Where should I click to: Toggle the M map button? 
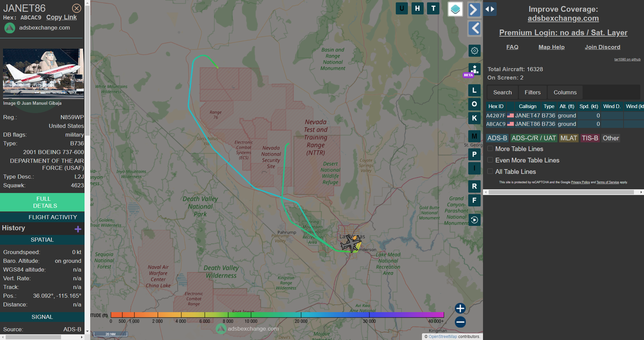[474, 136]
